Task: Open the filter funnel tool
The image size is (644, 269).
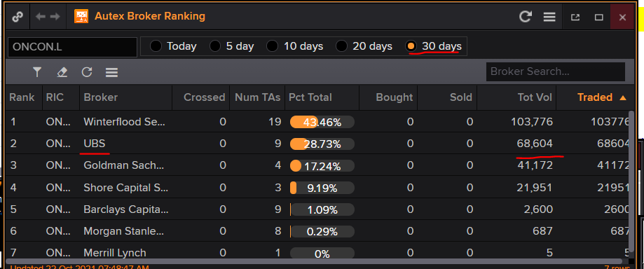Action: pos(37,72)
